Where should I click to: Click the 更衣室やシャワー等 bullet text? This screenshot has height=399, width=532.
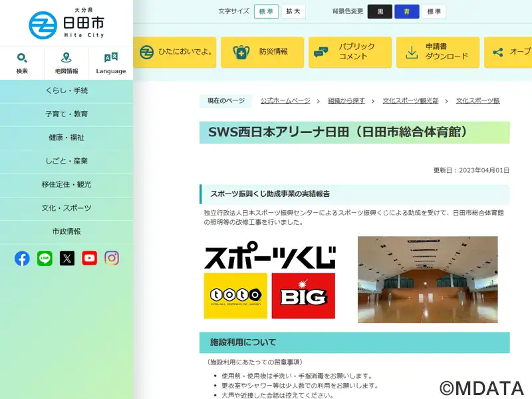point(300,386)
